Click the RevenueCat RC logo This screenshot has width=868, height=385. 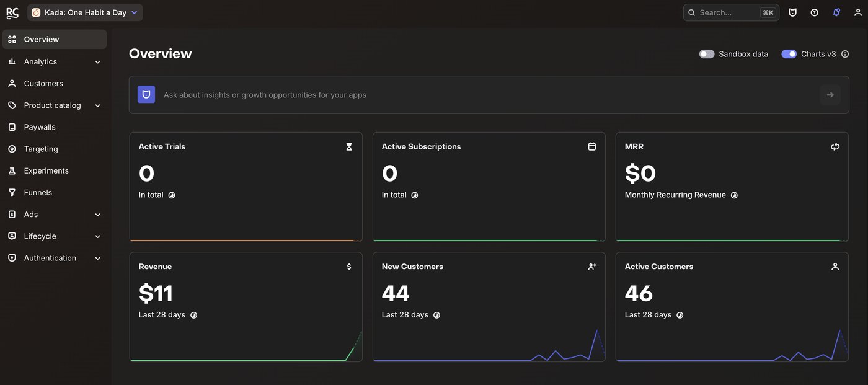pyautogui.click(x=12, y=12)
